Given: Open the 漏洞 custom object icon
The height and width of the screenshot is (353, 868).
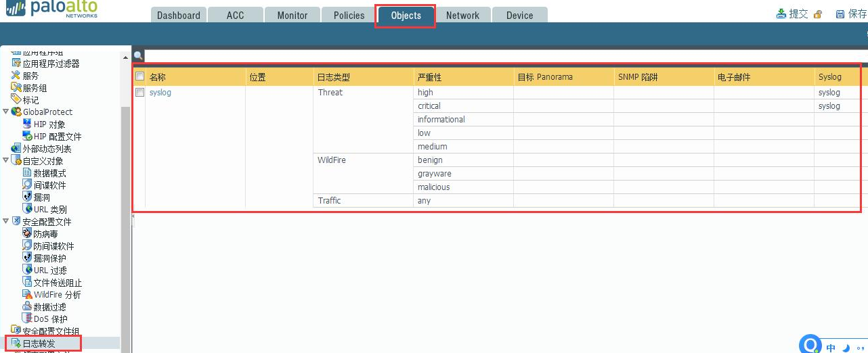Looking at the screenshot, I should point(27,197).
